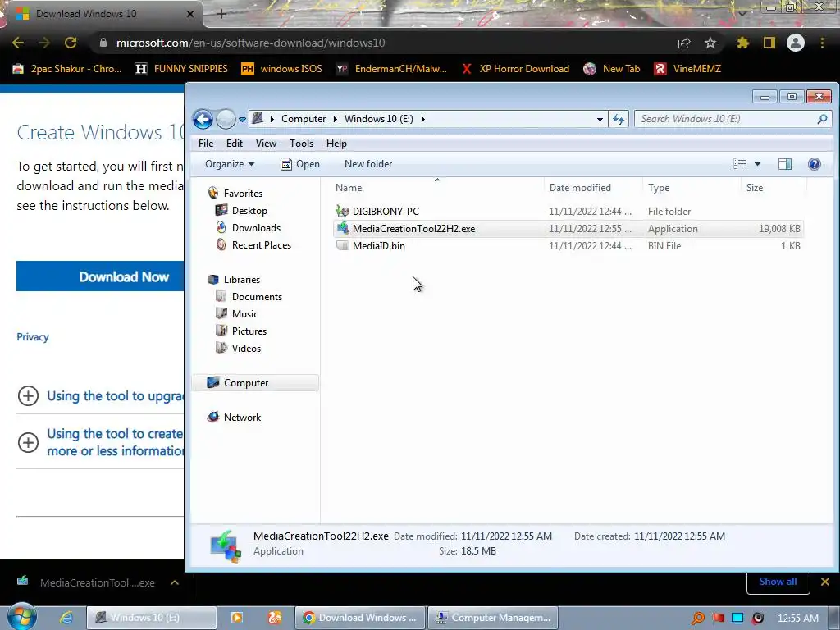This screenshot has height=630, width=840.
Task: Open address bar previous locations dropdown
Action: point(600,120)
